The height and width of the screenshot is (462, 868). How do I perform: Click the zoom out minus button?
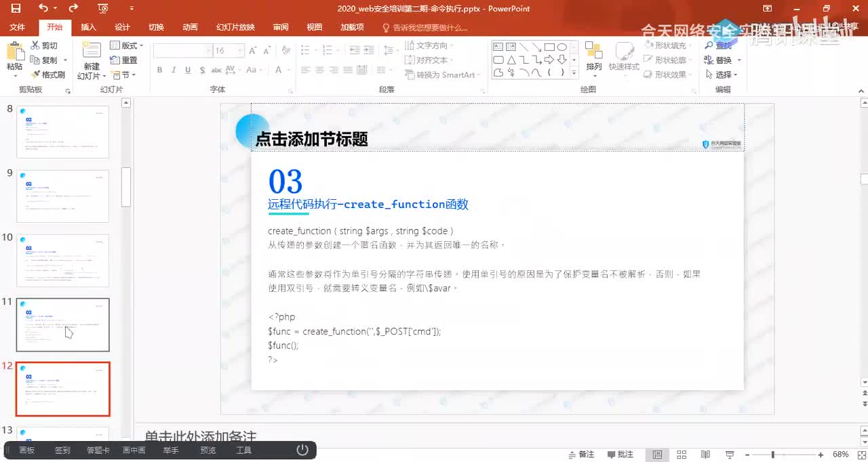point(746,455)
